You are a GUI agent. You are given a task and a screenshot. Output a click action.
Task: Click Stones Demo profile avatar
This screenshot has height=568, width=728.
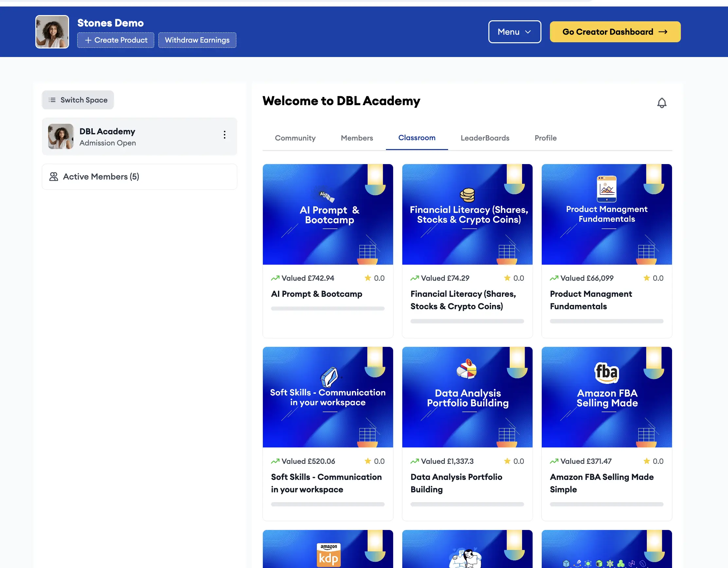point(52,32)
